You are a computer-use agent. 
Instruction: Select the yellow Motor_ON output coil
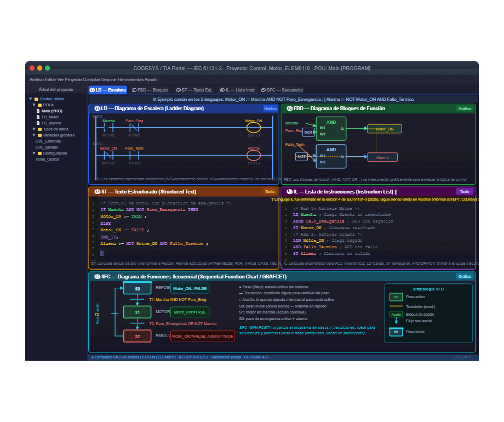click(254, 128)
